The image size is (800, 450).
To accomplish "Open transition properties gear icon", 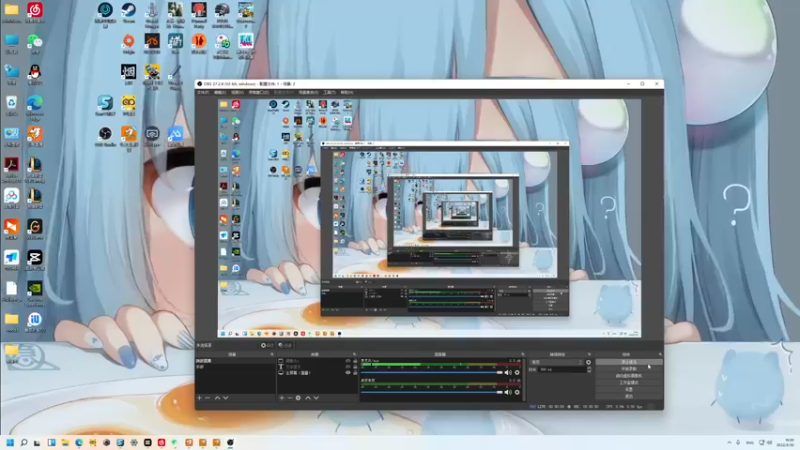I will (x=588, y=362).
